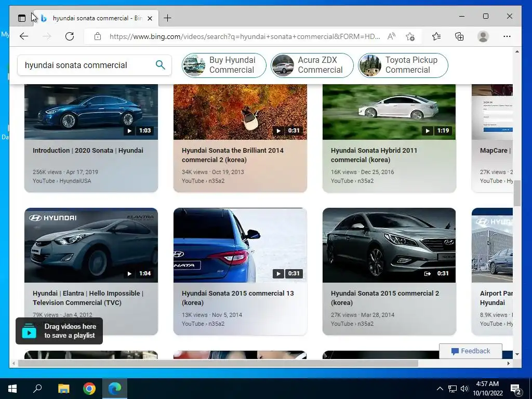The width and height of the screenshot is (532, 399).
Task: Open a new tab with plus button
Action: pyautogui.click(x=168, y=18)
